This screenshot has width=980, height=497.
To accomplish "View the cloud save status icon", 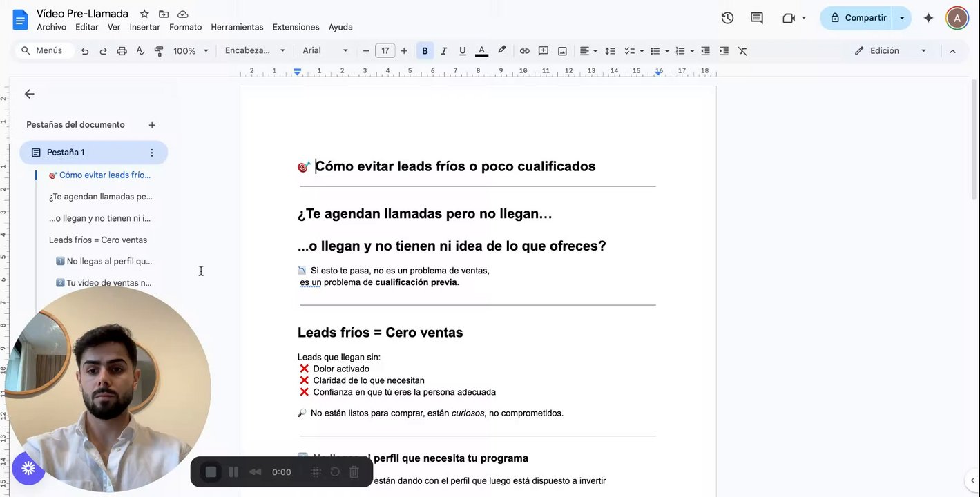I will (183, 14).
